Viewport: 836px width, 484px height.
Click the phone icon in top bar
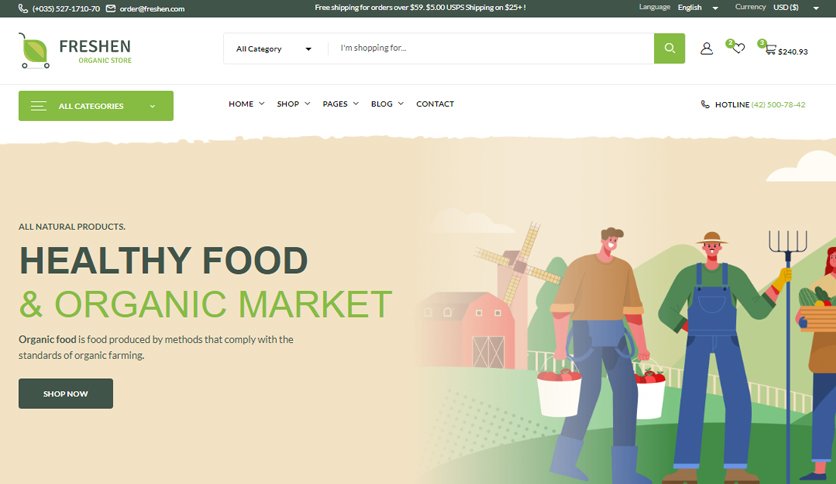point(23,9)
